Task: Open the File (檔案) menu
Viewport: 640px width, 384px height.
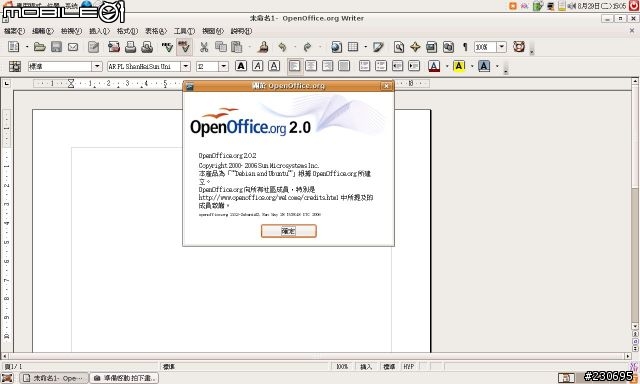Action: click(x=14, y=31)
